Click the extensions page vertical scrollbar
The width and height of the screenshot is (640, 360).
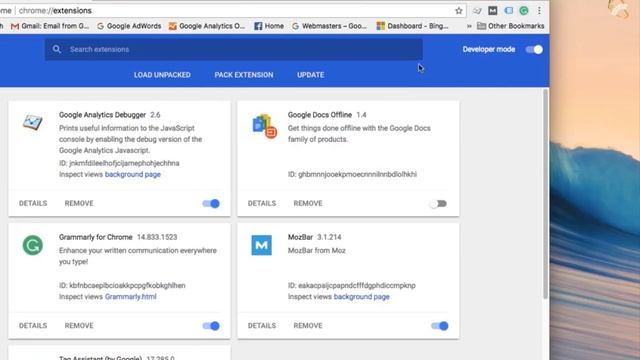click(545, 194)
